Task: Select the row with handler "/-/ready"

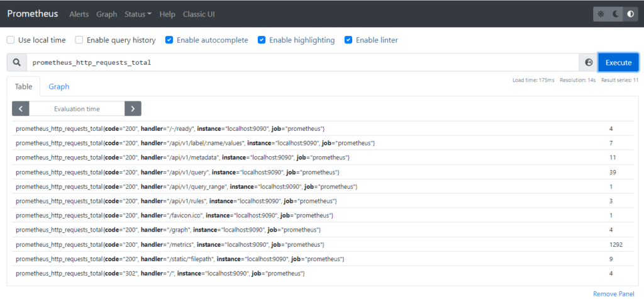Action: [323, 129]
